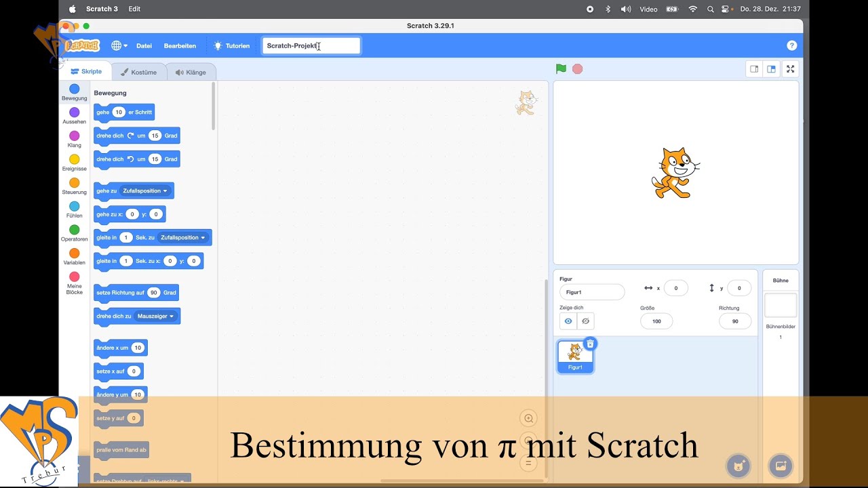Select the Figur1 sprite thumbnail
868x488 pixels.
[575, 357]
